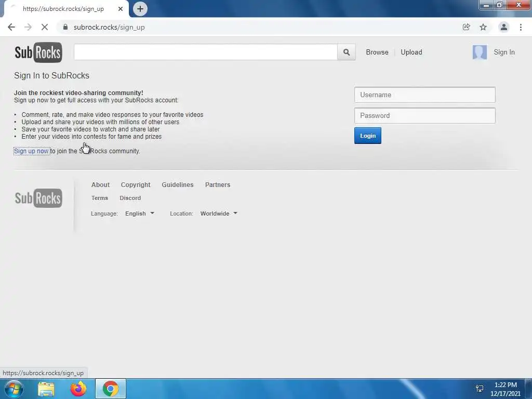532x399 pixels.
Task: Focus the Username input field
Action: (425, 95)
